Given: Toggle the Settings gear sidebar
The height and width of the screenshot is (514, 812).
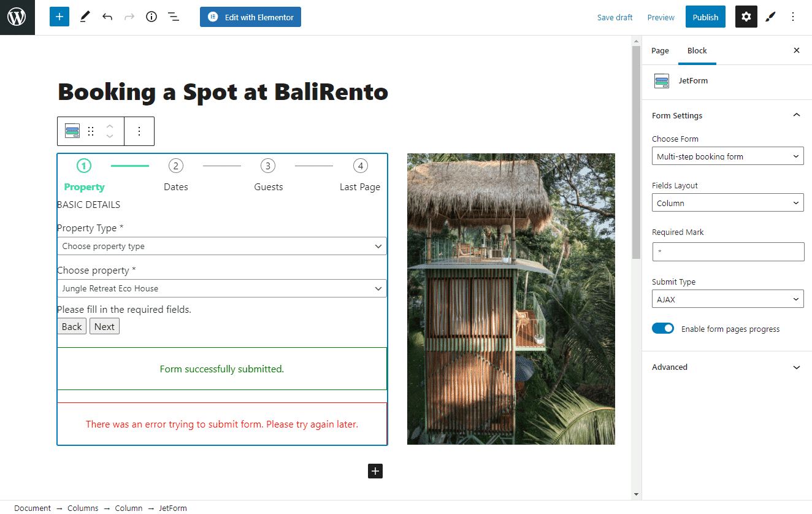Looking at the screenshot, I should (746, 17).
